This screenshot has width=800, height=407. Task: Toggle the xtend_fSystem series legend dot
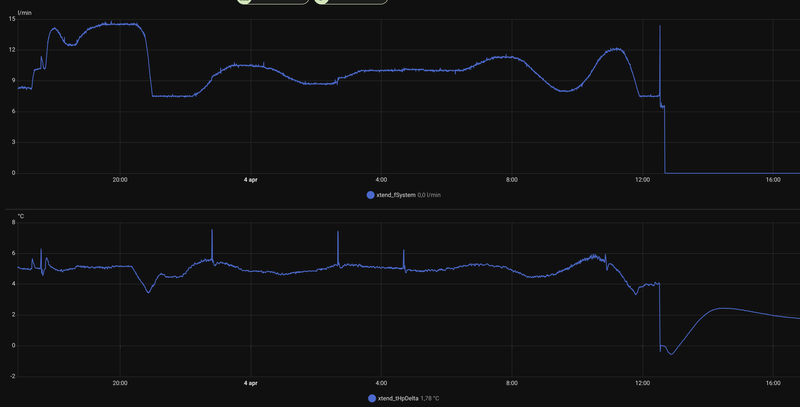click(x=370, y=195)
